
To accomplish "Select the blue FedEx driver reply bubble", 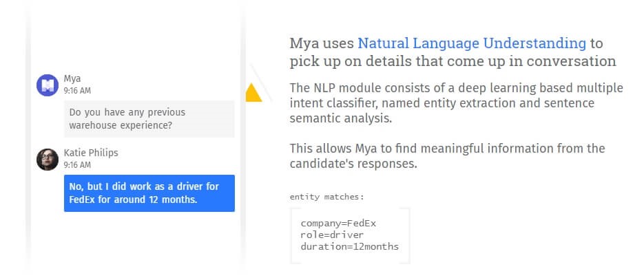I will pos(149,193).
